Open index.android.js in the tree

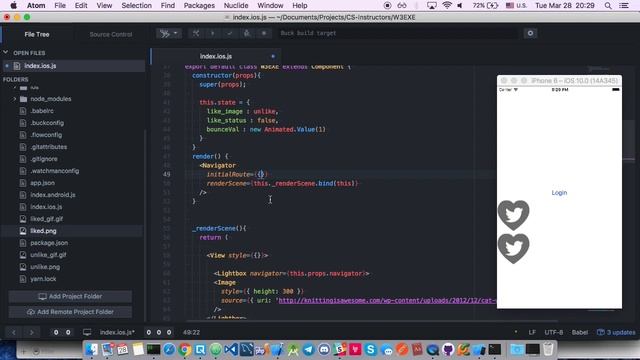point(53,195)
